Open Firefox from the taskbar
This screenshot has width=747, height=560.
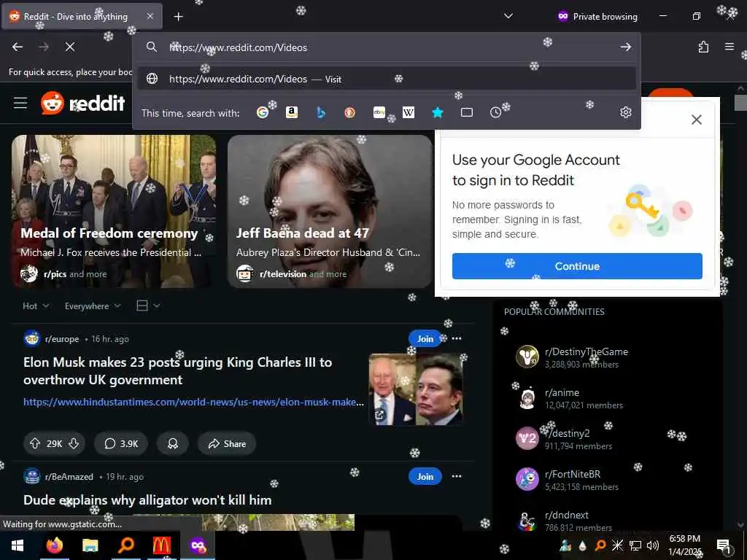55,545
